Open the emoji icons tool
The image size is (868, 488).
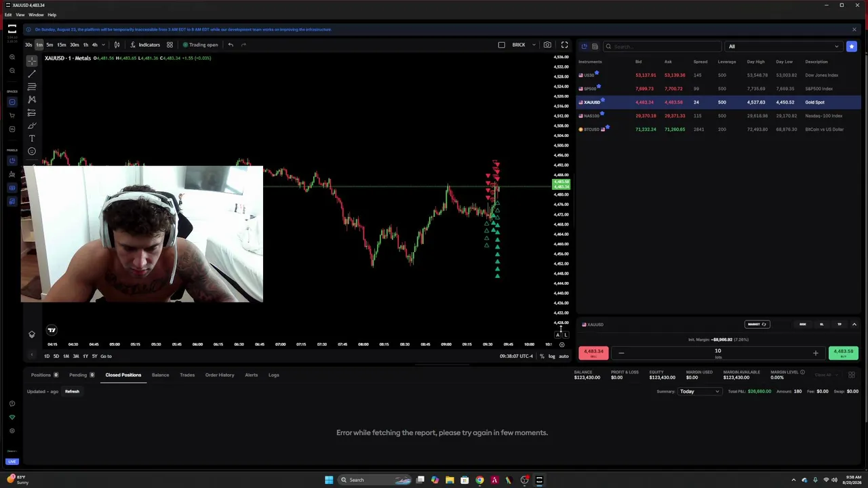tap(32, 151)
